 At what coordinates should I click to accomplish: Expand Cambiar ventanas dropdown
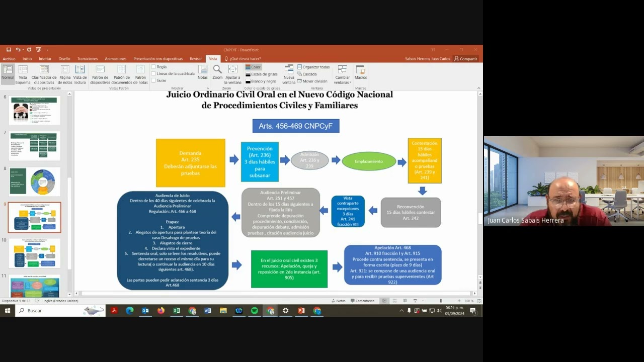click(x=343, y=73)
